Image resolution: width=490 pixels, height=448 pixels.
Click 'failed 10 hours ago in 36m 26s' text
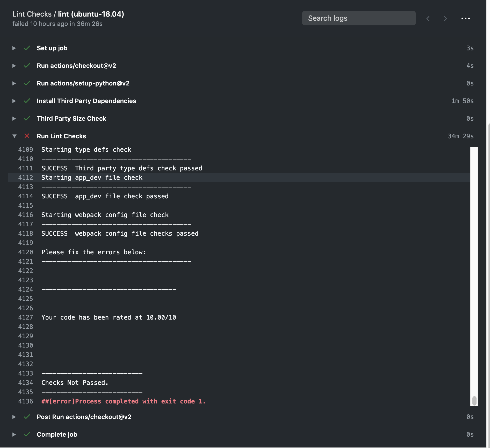[57, 24]
